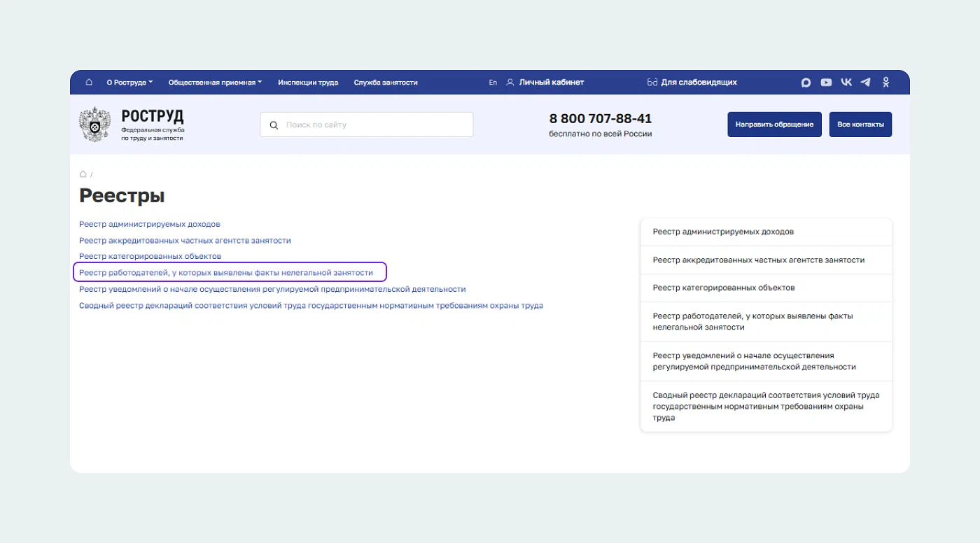Open the Telegram channel icon

click(x=866, y=83)
